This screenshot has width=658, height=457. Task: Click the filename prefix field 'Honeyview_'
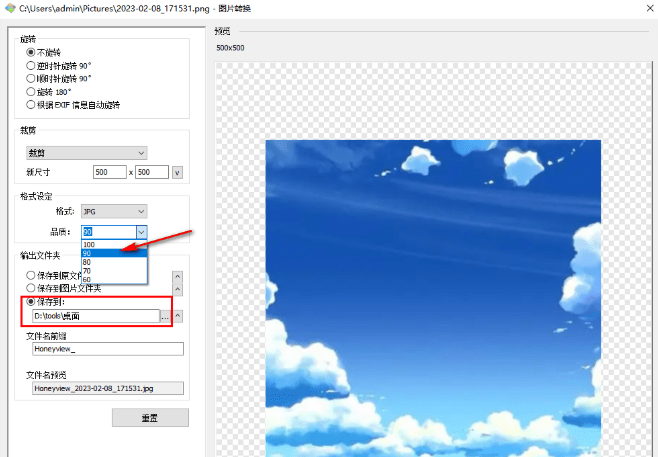pos(105,350)
